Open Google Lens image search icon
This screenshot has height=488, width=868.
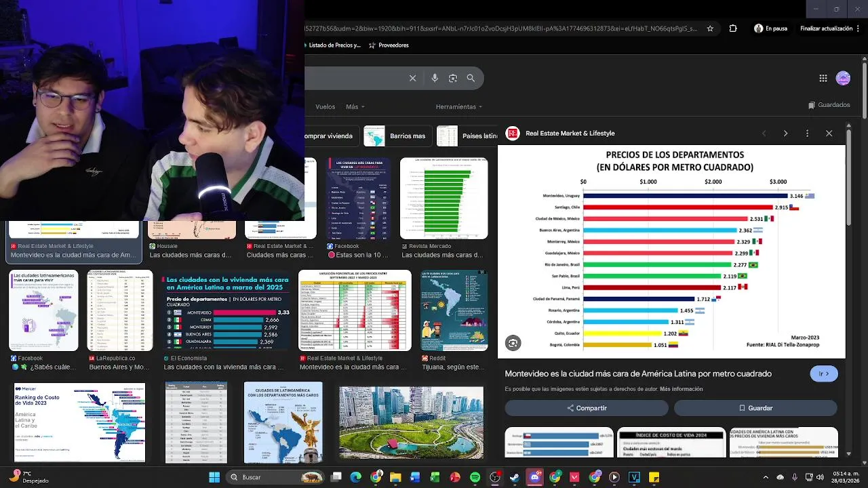(x=453, y=78)
